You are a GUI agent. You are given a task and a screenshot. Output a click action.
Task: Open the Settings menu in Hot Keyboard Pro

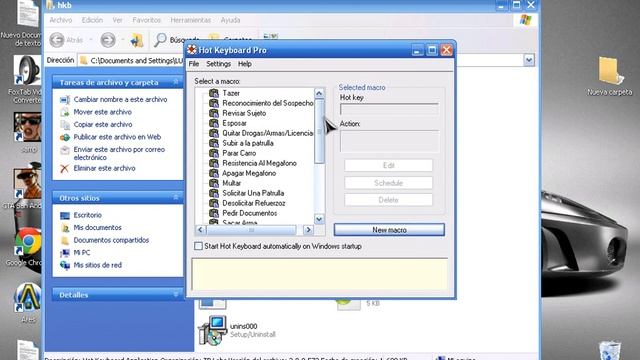[x=218, y=64]
